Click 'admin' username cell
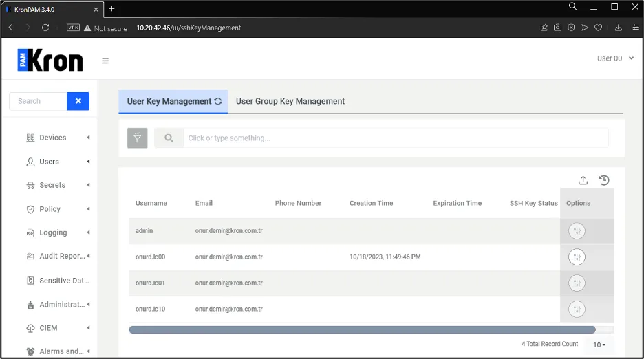 (144, 231)
